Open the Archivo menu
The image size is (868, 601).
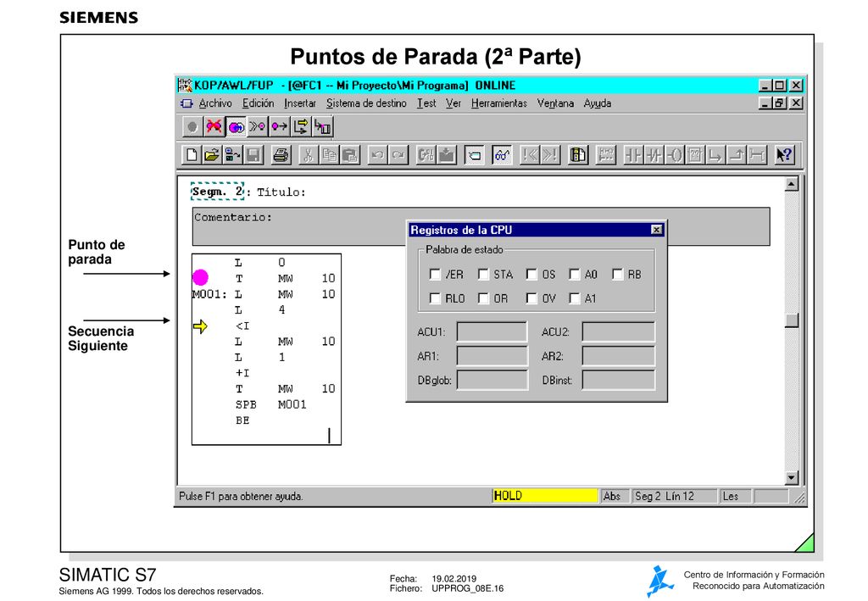[215, 103]
